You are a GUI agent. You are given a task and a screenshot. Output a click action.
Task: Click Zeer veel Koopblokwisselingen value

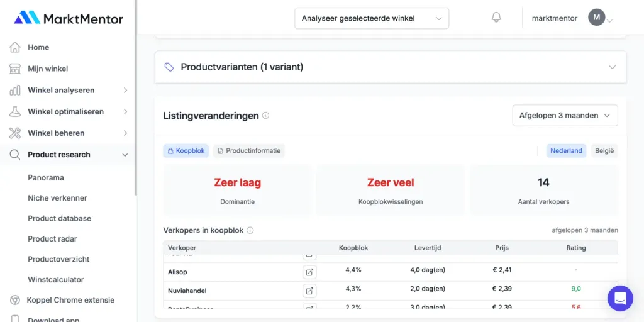(x=391, y=183)
